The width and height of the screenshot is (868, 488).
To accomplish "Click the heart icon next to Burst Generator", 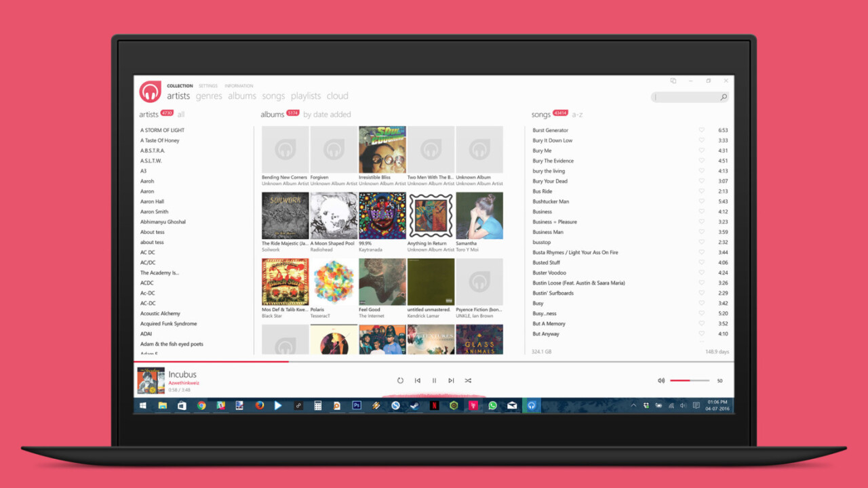I will (701, 130).
